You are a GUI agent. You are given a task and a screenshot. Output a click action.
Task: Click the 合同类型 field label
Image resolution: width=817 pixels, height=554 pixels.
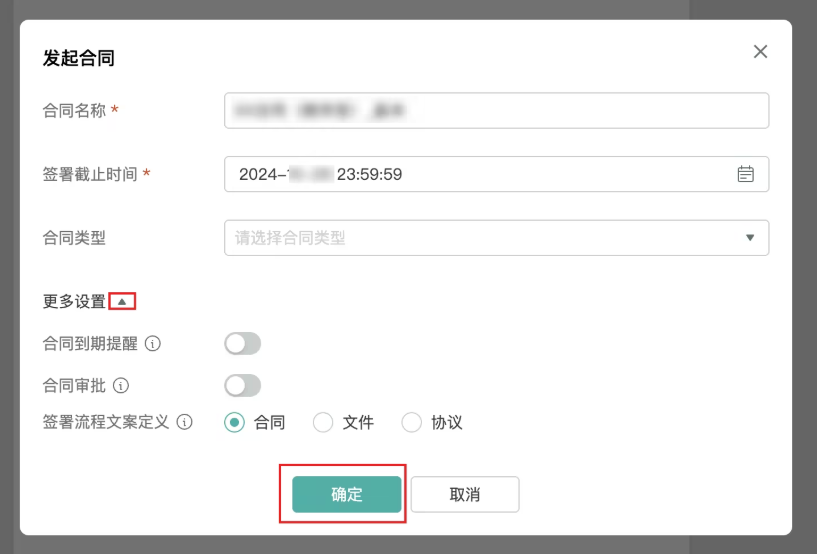[74, 238]
